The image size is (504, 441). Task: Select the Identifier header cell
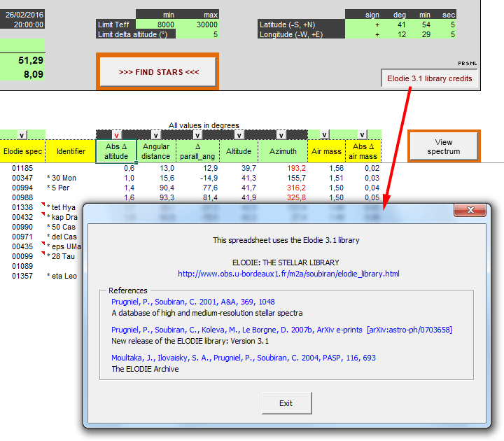pyautogui.click(x=71, y=151)
